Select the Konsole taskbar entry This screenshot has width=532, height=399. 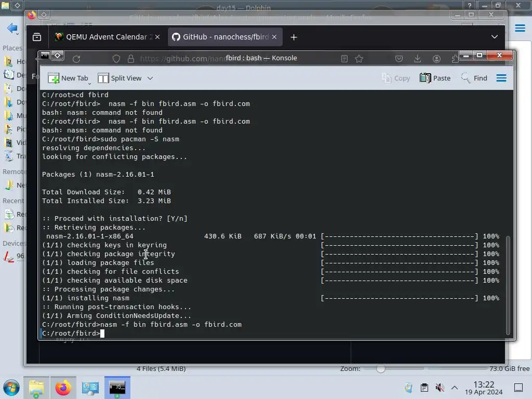pos(117,388)
